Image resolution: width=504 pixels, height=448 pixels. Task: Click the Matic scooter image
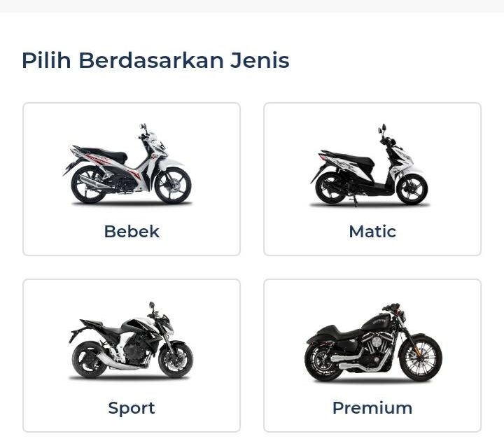pyautogui.click(x=371, y=167)
